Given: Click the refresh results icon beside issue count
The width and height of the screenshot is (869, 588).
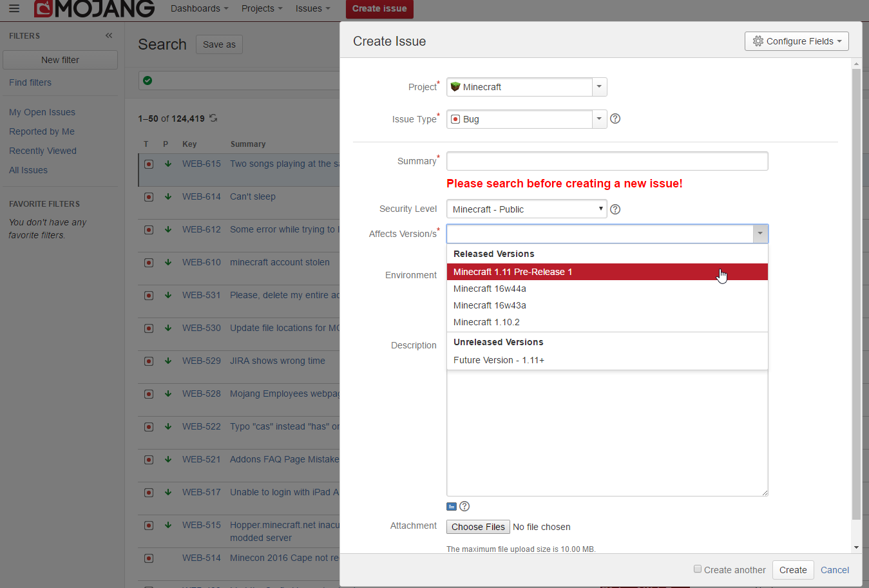Looking at the screenshot, I should pos(213,118).
